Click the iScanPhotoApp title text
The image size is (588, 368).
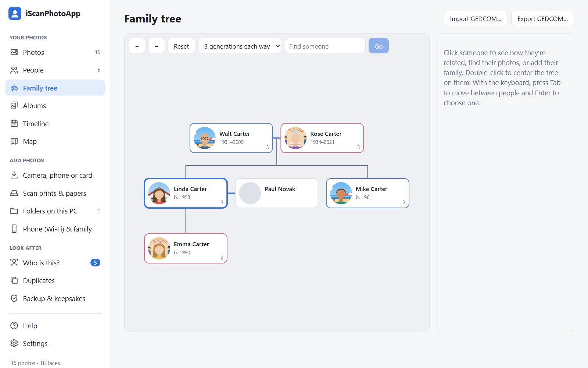pos(53,14)
